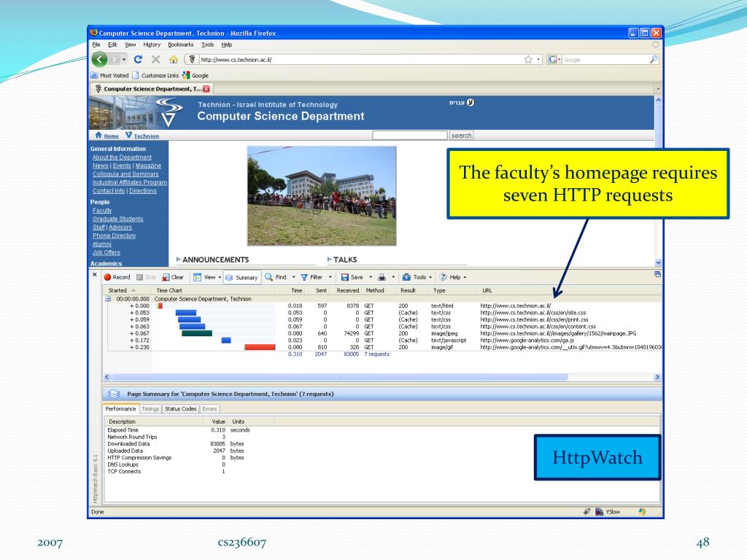This screenshot has height=560, width=747.
Task: Open Find dropdown arrow
Action: click(293, 277)
